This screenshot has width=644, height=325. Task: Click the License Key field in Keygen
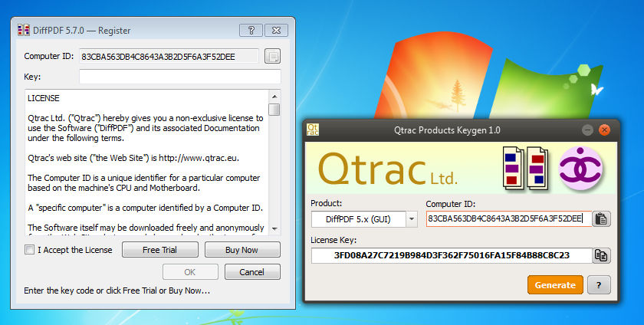coord(452,255)
